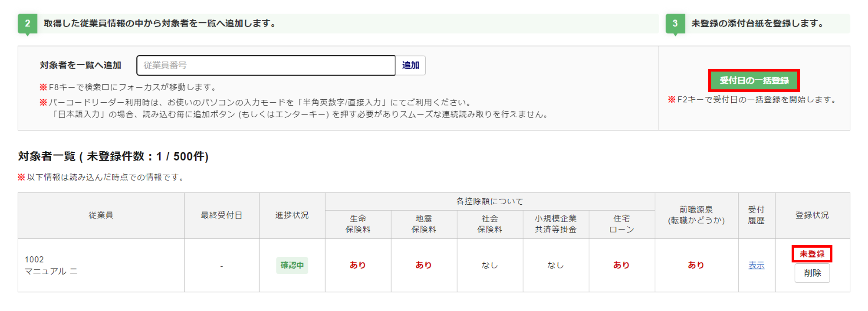This screenshot has width=868, height=311.
Task: Click the 前職源泉 column header
Action: (697, 216)
